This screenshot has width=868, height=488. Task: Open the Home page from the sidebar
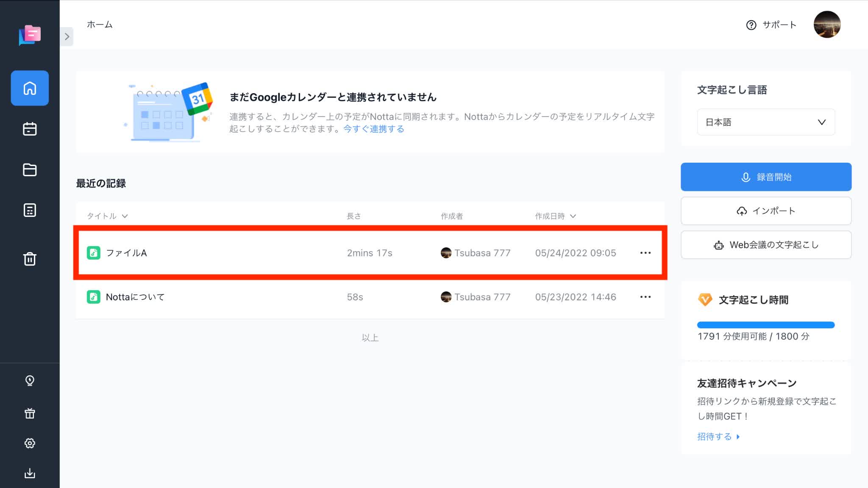click(30, 88)
